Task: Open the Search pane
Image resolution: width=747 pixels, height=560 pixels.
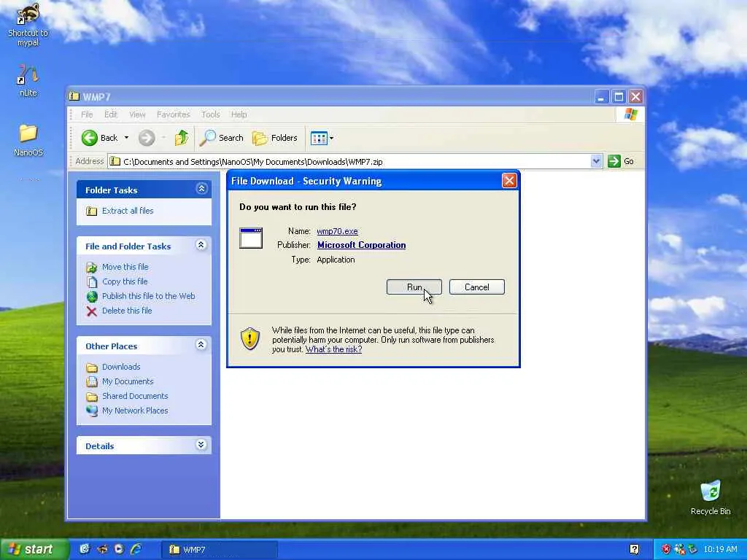Action: 222,138
